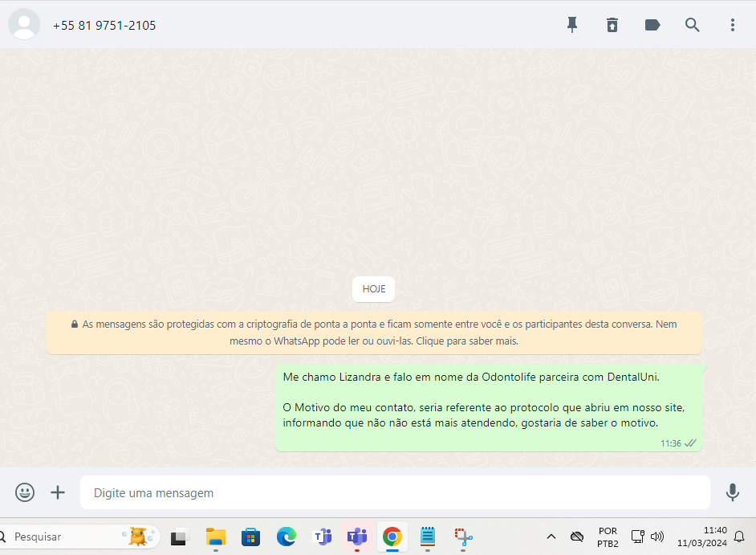Open the clock showing 11:40 11/03/2024

702,537
